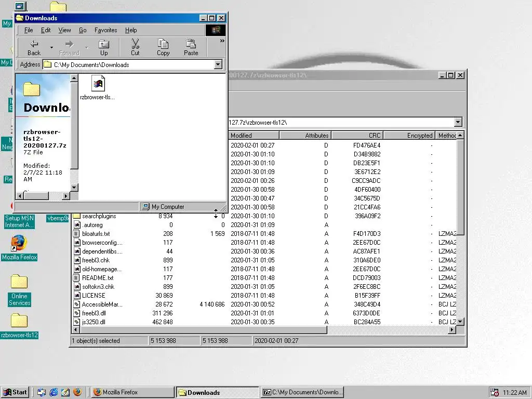Select softokn3.chk file icon
The height and width of the screenshot is (399, 532).
[x=77, y=287]
